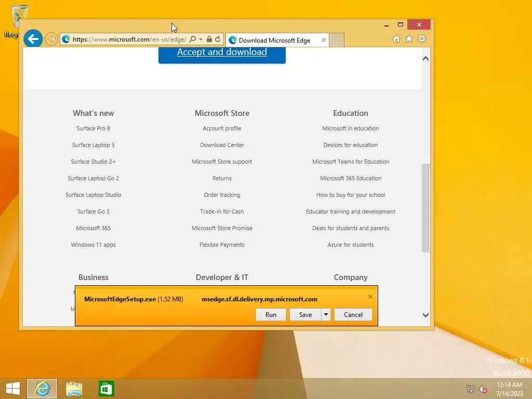Open File Explorer from the taskbar
This screenshot has width=532, height=399.
[x=74, y=389]
